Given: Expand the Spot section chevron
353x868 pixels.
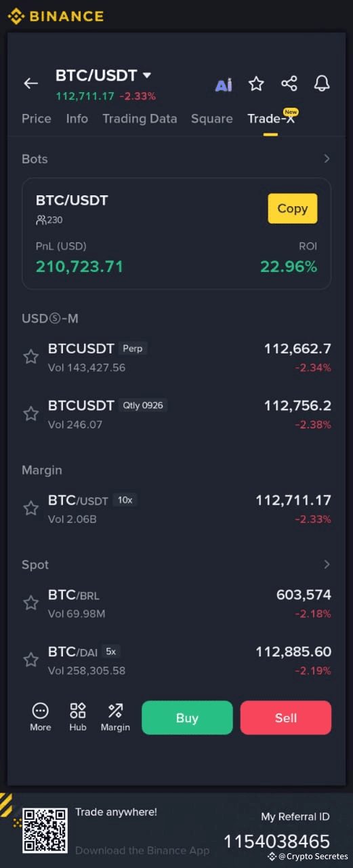Looking at the screenshot, I should (327, 564).
